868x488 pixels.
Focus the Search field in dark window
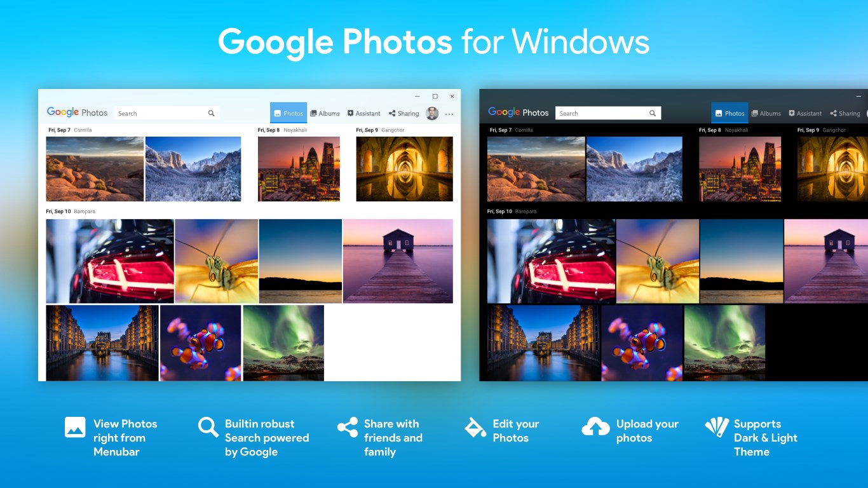[608, 113]
